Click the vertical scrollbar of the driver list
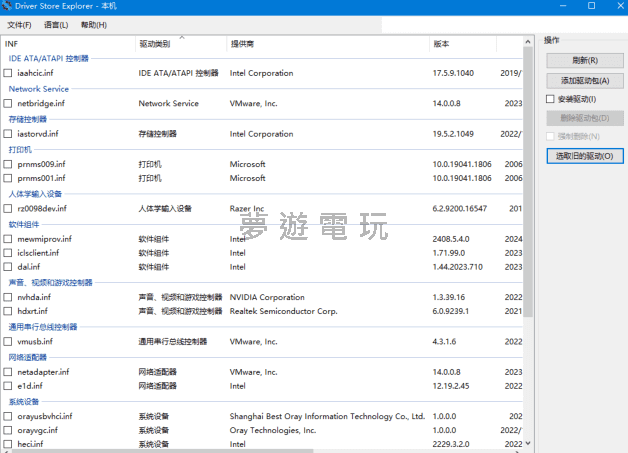 coord(528,200)
